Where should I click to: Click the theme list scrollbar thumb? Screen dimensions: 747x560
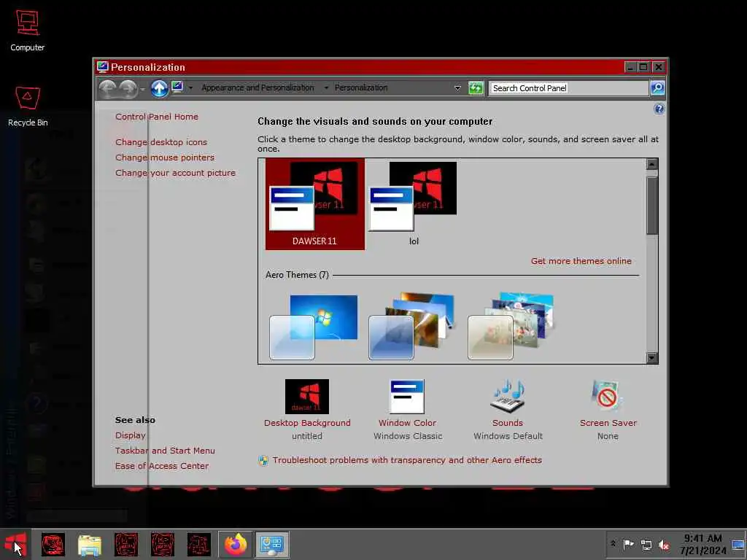[x=652, y=205]
